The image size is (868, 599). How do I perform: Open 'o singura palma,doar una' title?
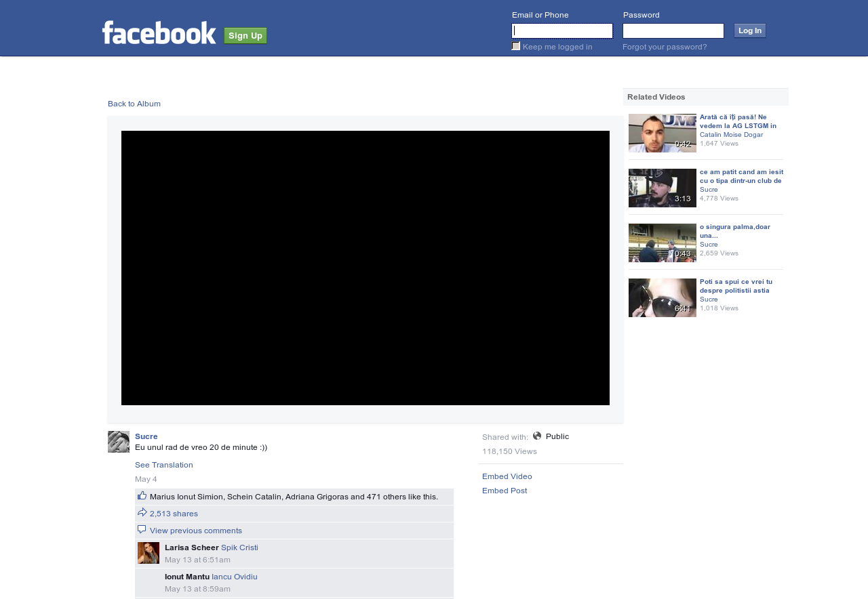(735, 231)
